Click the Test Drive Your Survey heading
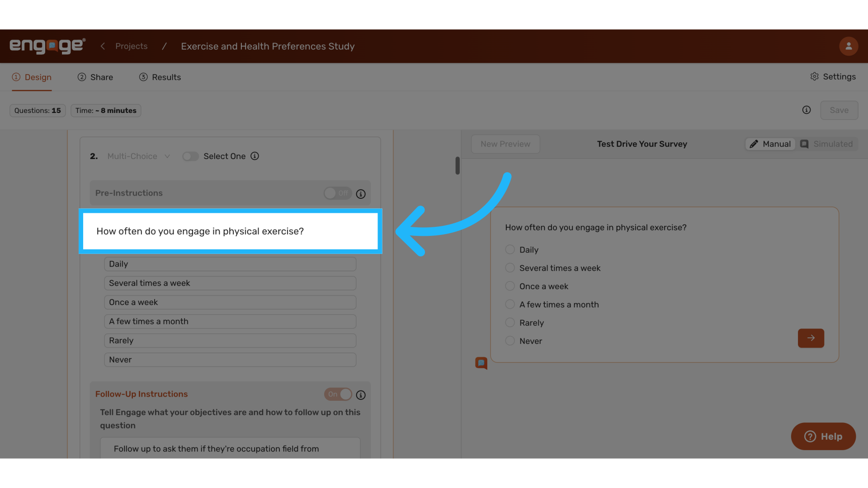868x488 pixels. pyautogui.click(x=642, y=144)
